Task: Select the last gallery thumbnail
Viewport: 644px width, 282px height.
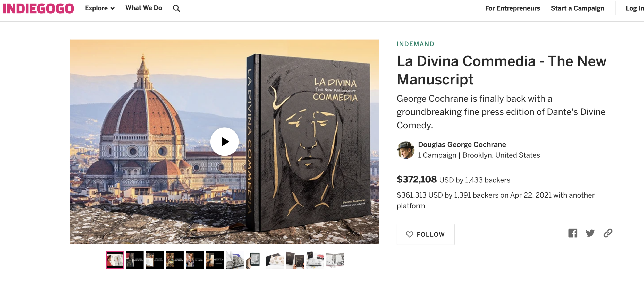Action: tap(335, 260)
